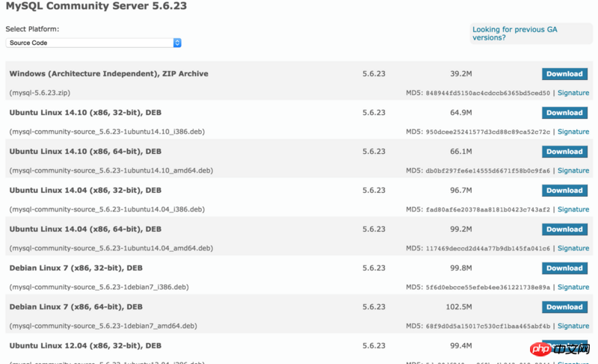598x364 pixels.
Task: Click file name mysql-community-source_5.6.23-1debian7_i386.deb
Action: point(99,288)
